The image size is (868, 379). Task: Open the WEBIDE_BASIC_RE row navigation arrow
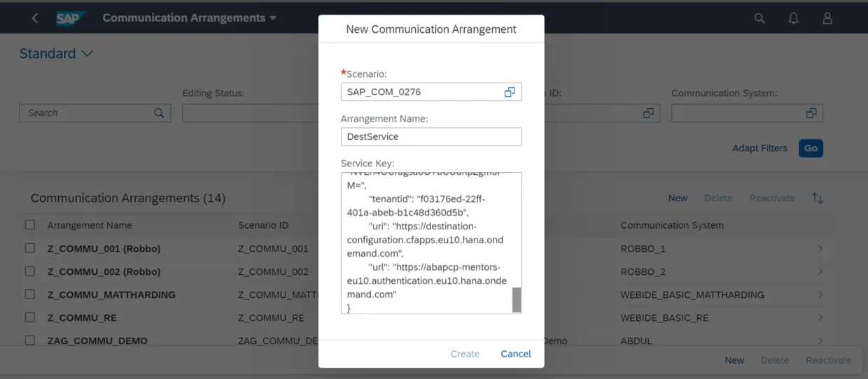coord(820,317)
